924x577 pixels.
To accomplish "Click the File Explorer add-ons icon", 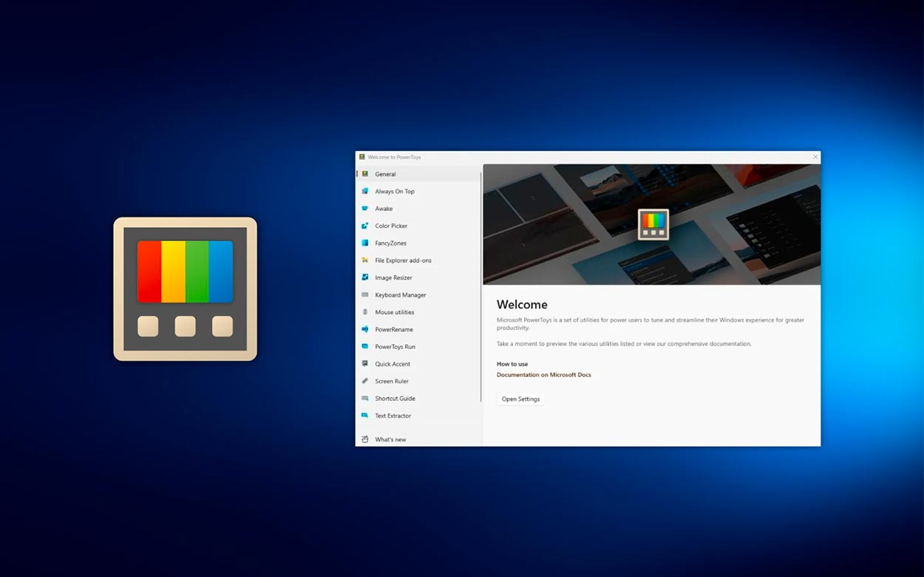I will (x=365, y=260).
